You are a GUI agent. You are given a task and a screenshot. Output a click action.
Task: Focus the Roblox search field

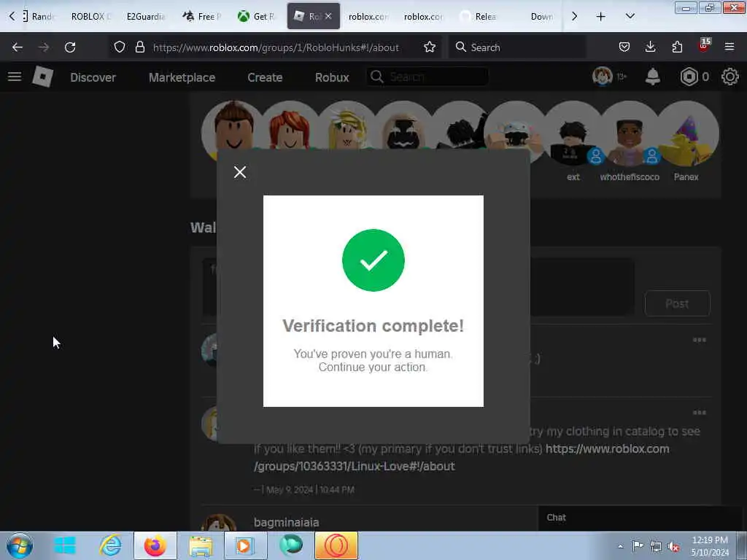point(427,77)
